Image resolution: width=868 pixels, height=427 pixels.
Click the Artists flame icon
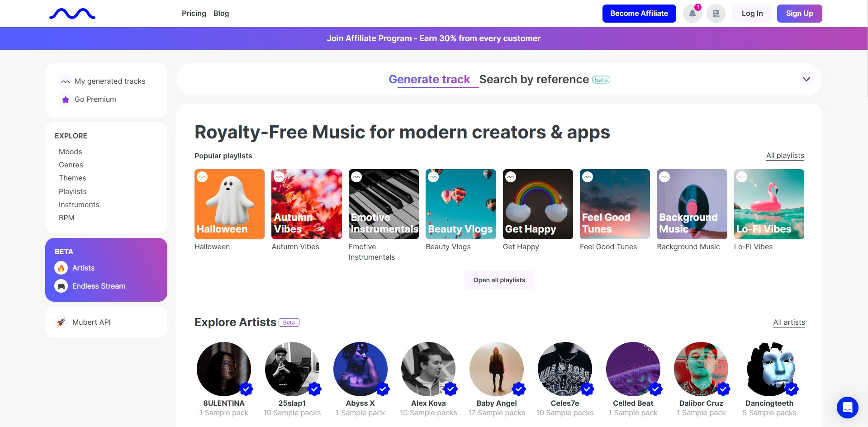[61, 268]
